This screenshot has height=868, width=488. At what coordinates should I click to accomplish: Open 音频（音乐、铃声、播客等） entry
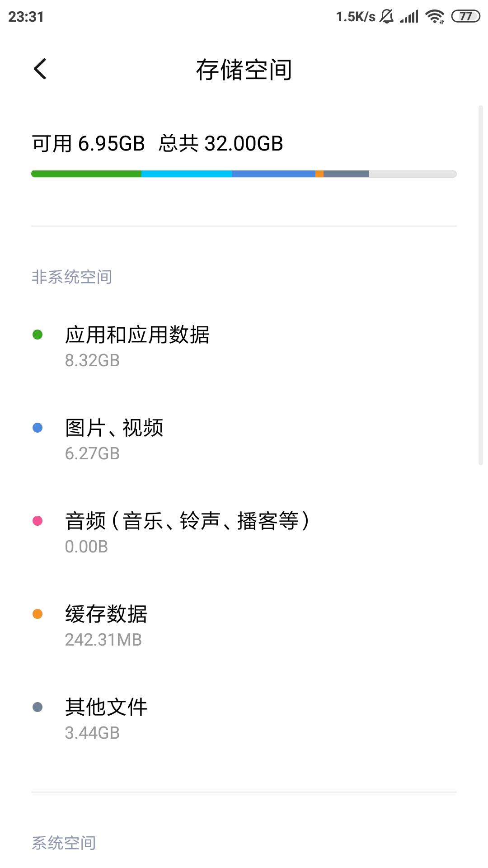(244, 533)
